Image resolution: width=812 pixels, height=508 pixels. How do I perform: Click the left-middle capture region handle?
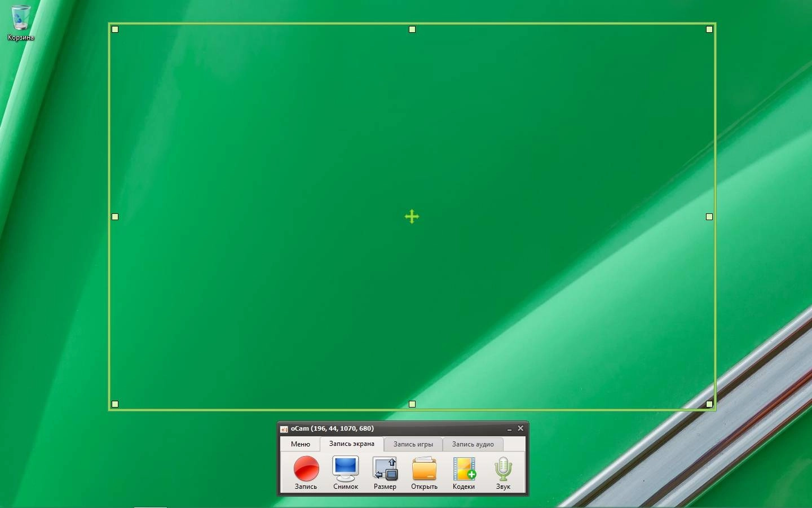pos(115,217)
